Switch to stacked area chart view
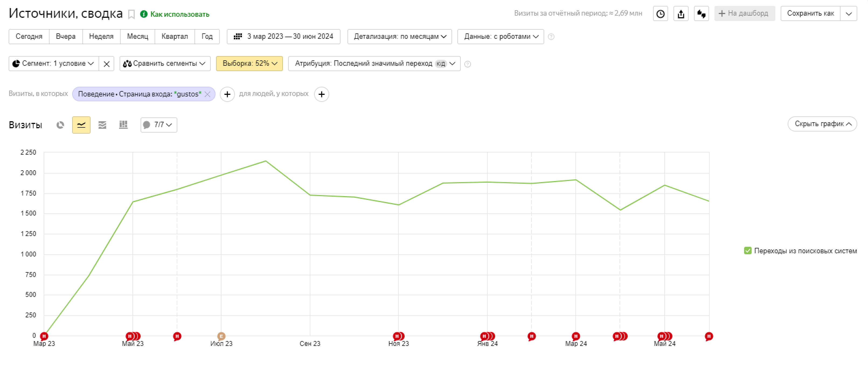Viewport: 868px width, 368px height. pyautogui.click(x=102, y=125)
